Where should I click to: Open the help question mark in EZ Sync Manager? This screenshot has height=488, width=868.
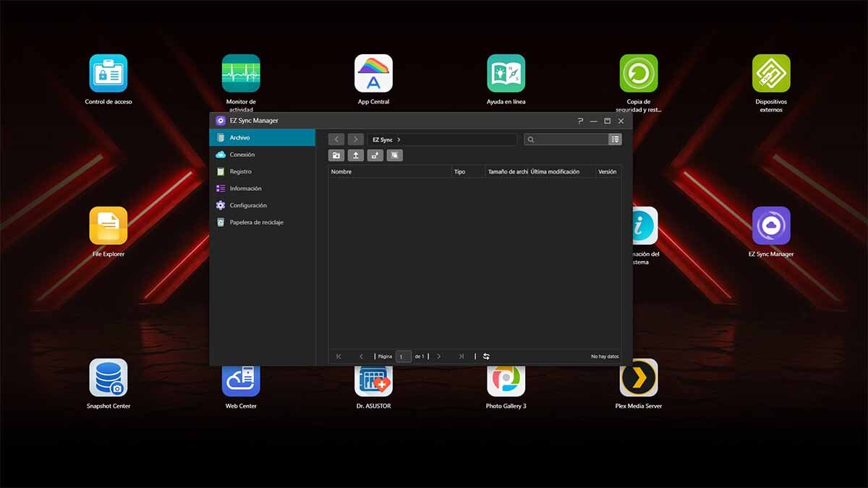point(580,121)
